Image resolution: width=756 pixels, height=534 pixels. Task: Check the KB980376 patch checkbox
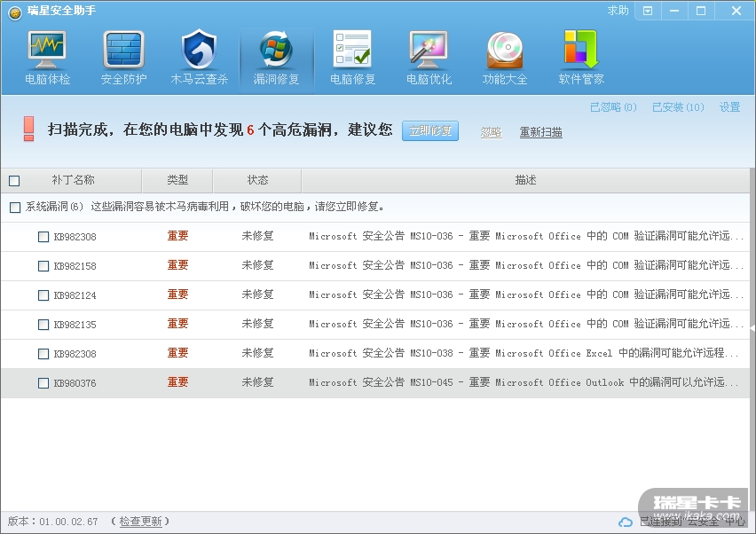pyautogui.click(x=43, y=383)
